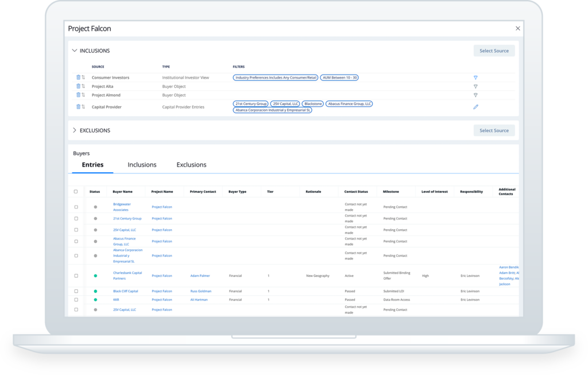The height and width of the screenshot is (375, 588).
Task: Switch to the Exclusions tab
Action: [191, 165]
